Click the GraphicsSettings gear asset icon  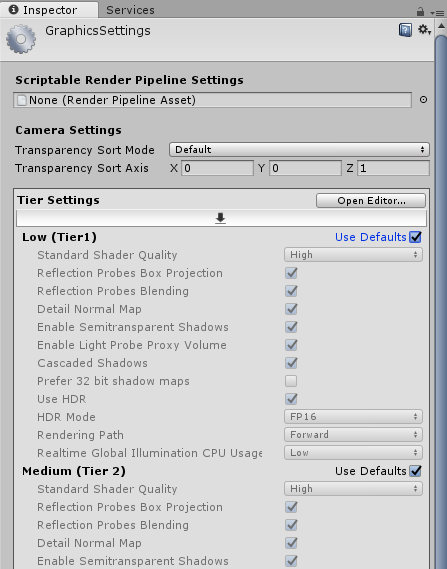(x=21, y=39)
